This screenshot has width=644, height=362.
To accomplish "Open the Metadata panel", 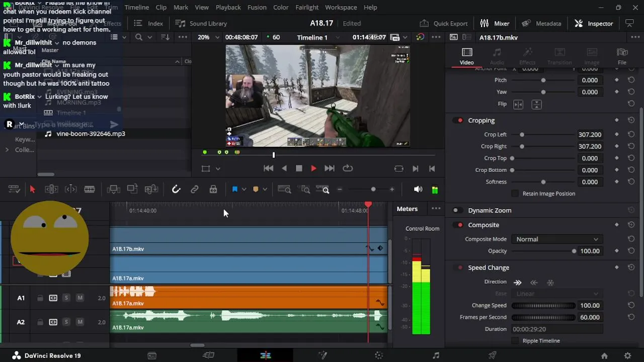I will (541, 24).
